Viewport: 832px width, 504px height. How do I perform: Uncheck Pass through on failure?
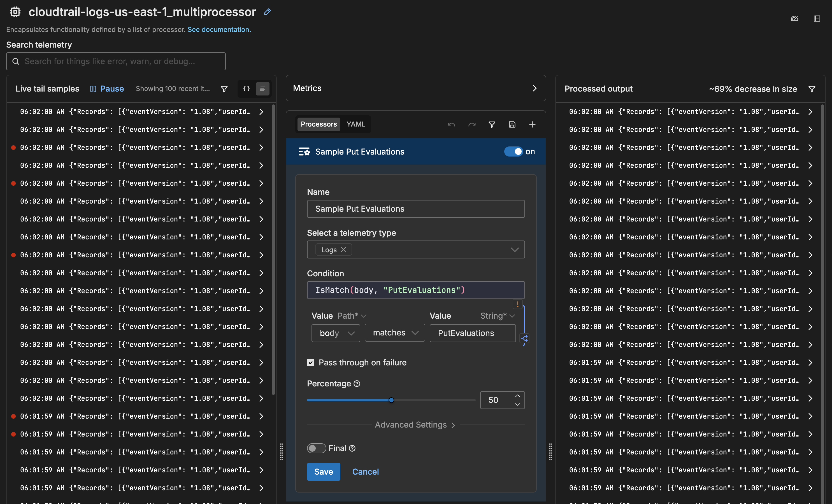click(x=310, y=363)
